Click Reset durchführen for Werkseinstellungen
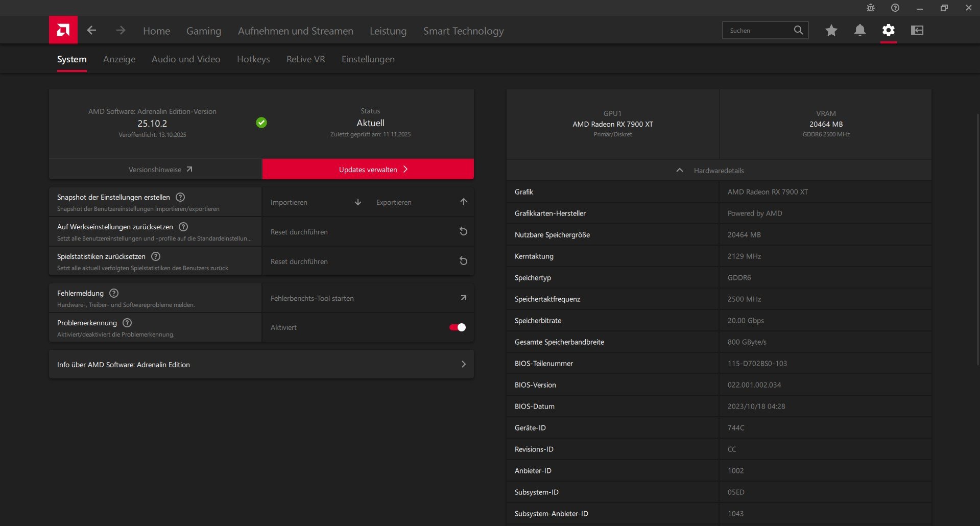The image size is (980, 526). [x=299, y=232]
